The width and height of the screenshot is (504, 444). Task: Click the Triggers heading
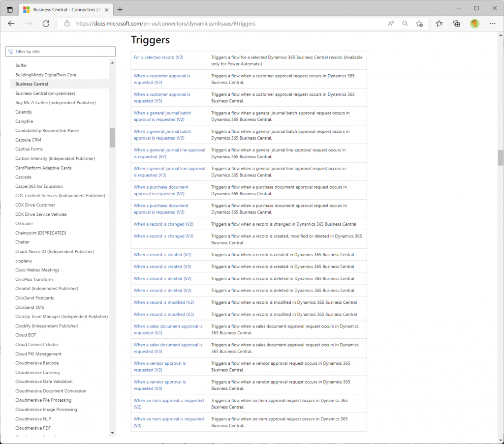150,40
